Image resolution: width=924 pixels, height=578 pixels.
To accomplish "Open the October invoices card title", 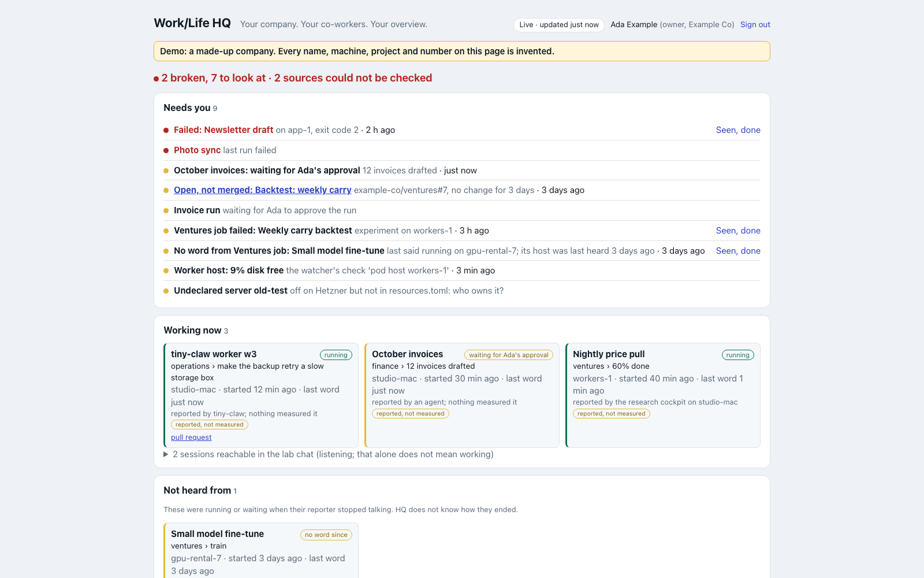I will [x=407, y=354].
